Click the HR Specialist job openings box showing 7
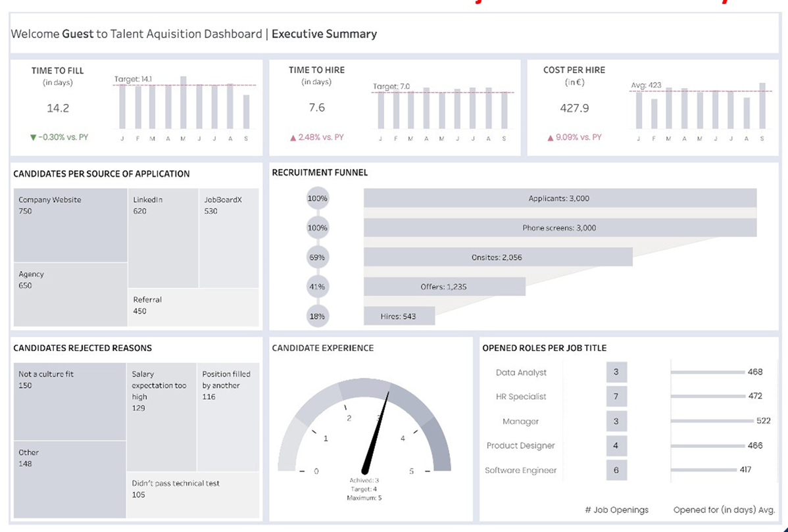This screenshot has width=788, height=532. tap(616, 397)
